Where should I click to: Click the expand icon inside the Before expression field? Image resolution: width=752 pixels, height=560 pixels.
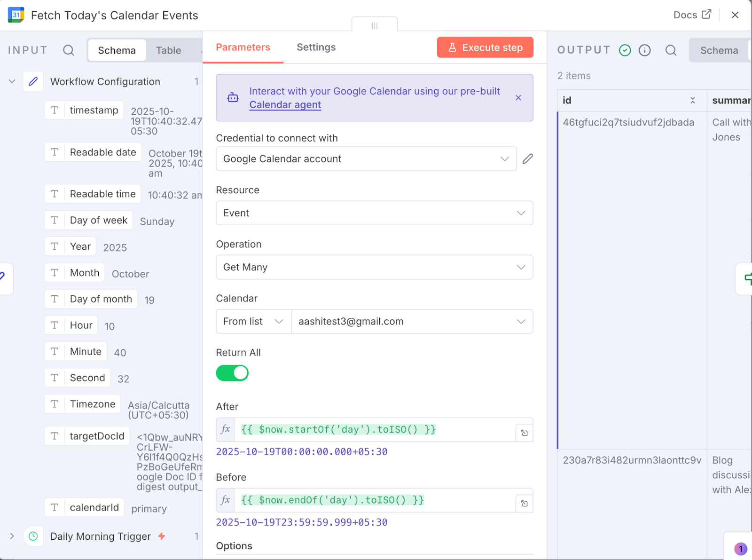524,503
